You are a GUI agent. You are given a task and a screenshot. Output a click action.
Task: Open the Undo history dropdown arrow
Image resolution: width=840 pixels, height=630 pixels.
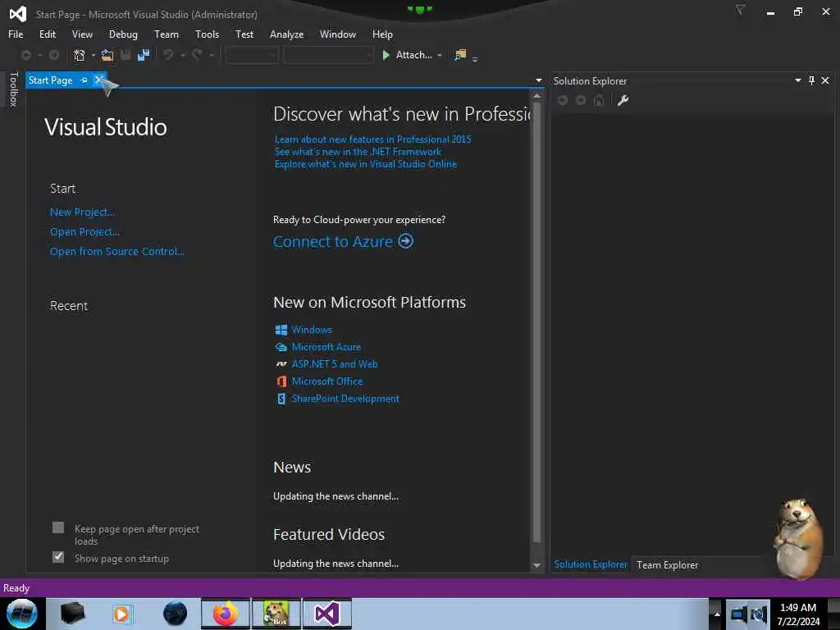click(182, 55)
